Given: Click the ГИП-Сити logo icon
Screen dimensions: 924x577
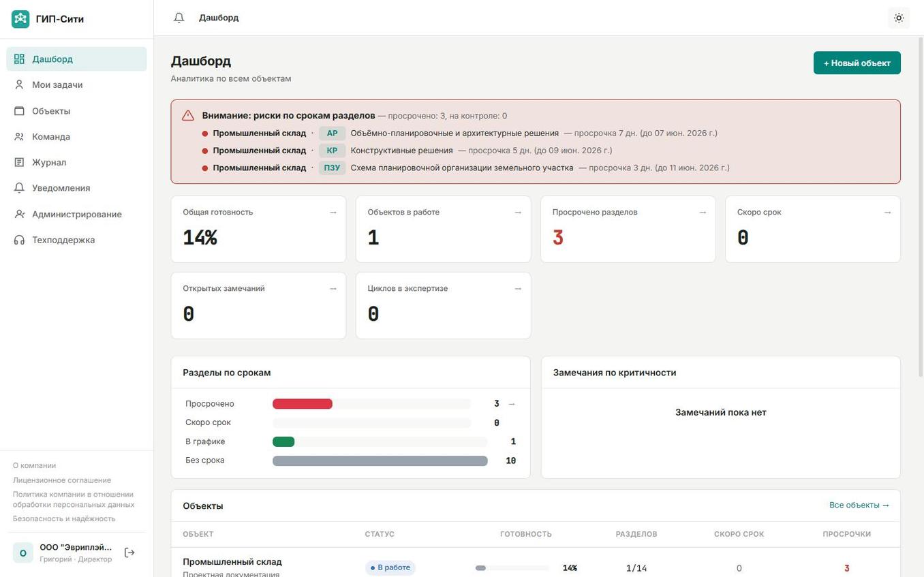Looking at the screenshot, I should tap(20, 19).
